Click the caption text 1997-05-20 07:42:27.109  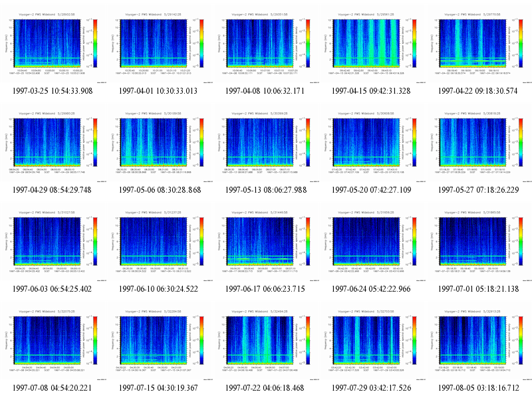(371, 190)
